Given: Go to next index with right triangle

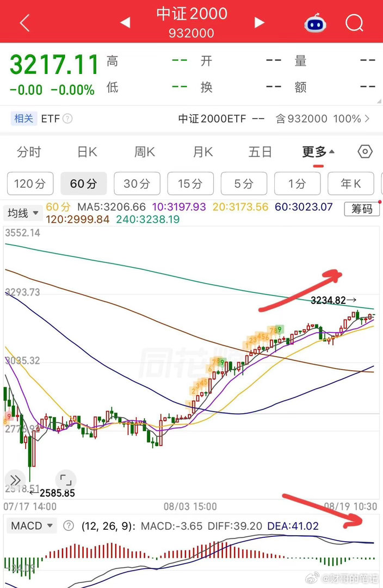Looking at the screenshot, I should (x=259, y=22).
